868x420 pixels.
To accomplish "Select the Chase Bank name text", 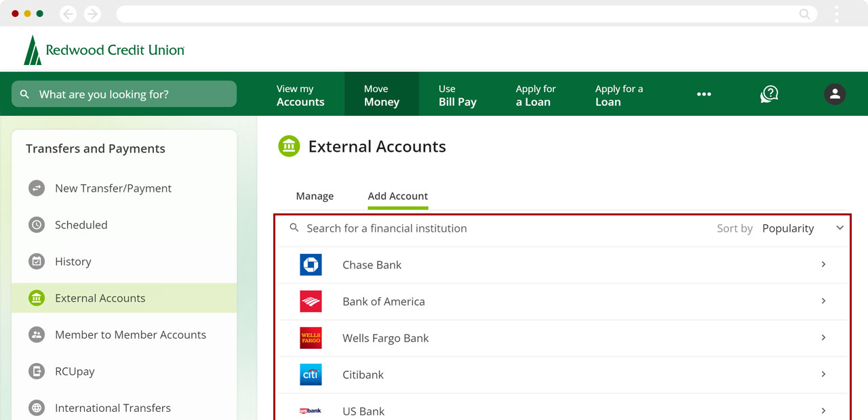I will [372, 265].
